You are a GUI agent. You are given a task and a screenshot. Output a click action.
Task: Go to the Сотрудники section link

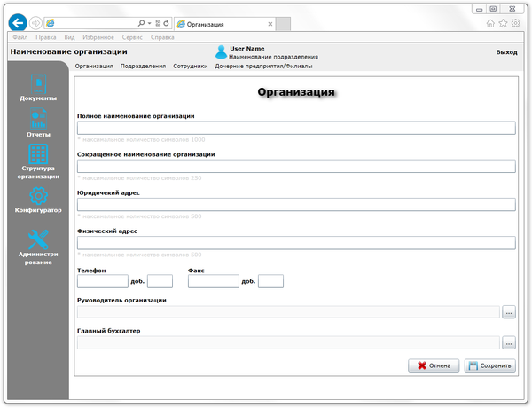[x=191, y=66]
